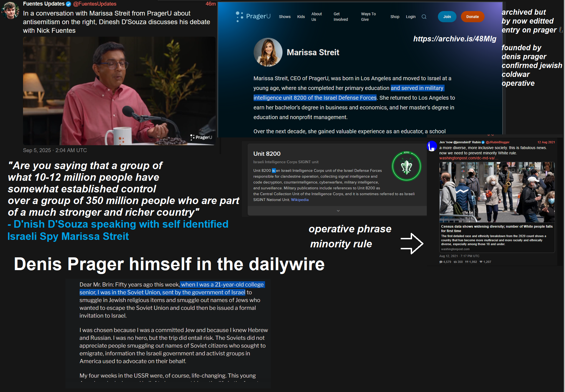Click the PragerU logo in header

[x=253, y=16]
